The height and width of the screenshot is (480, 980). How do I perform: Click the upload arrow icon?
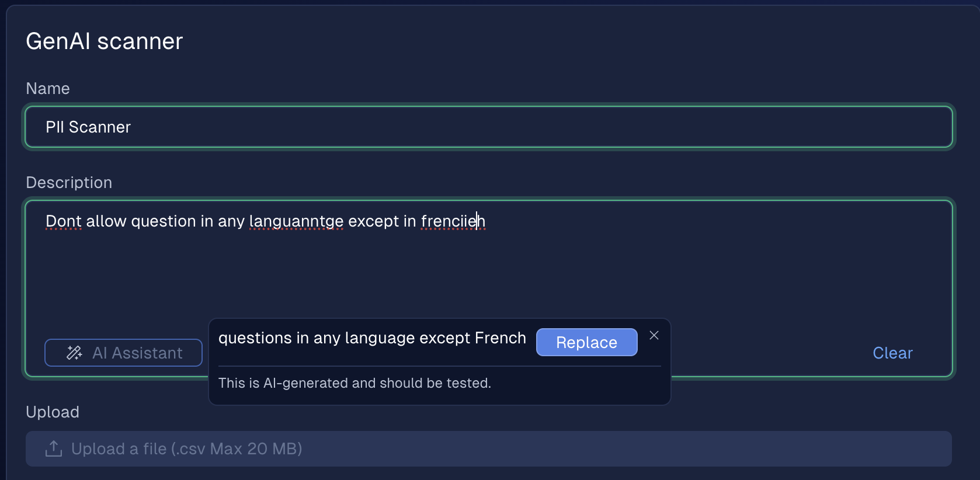[x=54, y=448]
